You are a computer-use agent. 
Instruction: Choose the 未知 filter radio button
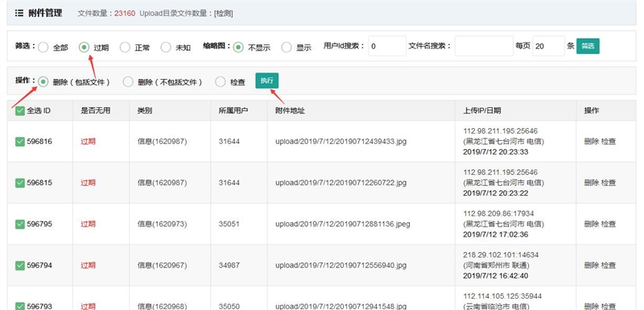[166, 48]
